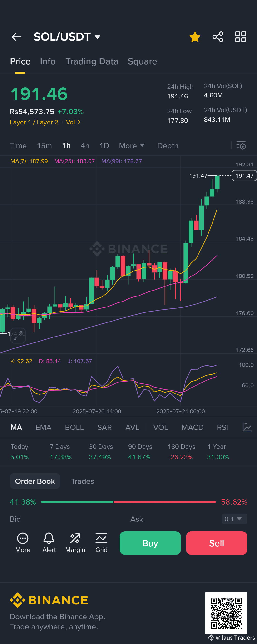Select the 1D chart interval
257x644 pixels.
pyautogui.click(x=104, y=146)
